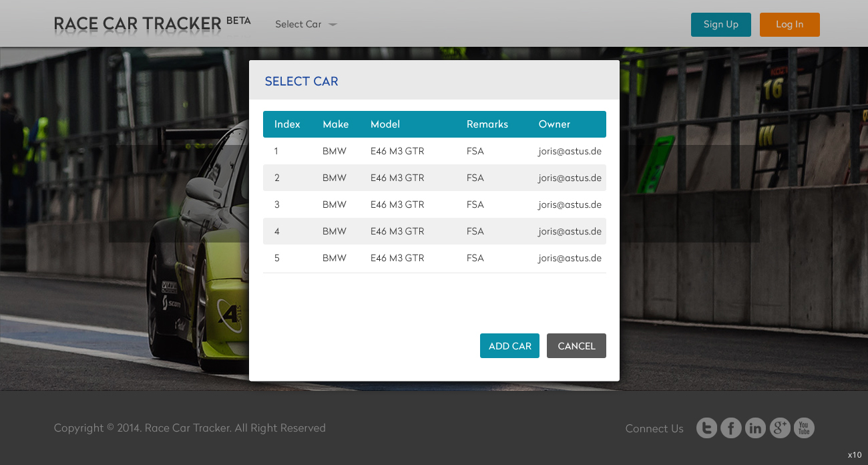Image resolution: width=868 pixels, height=465 pixels.
Task: Select the car row with index 2
Action: click(x=435, y=178)
